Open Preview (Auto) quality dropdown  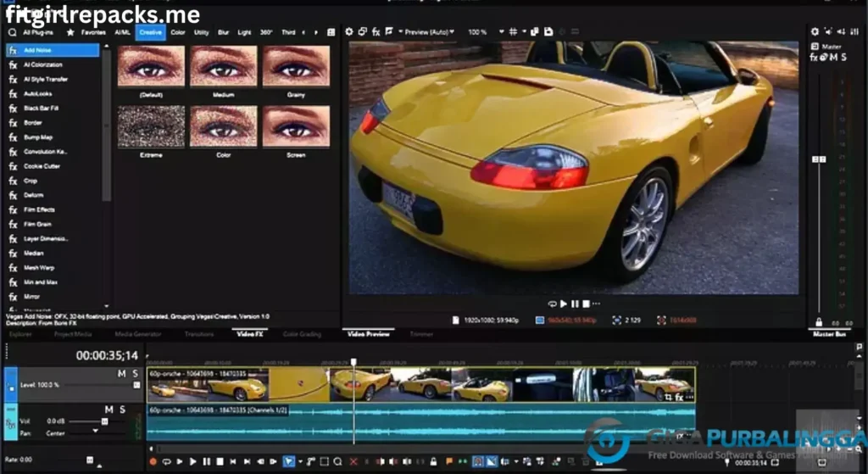(x=430, y=32)
